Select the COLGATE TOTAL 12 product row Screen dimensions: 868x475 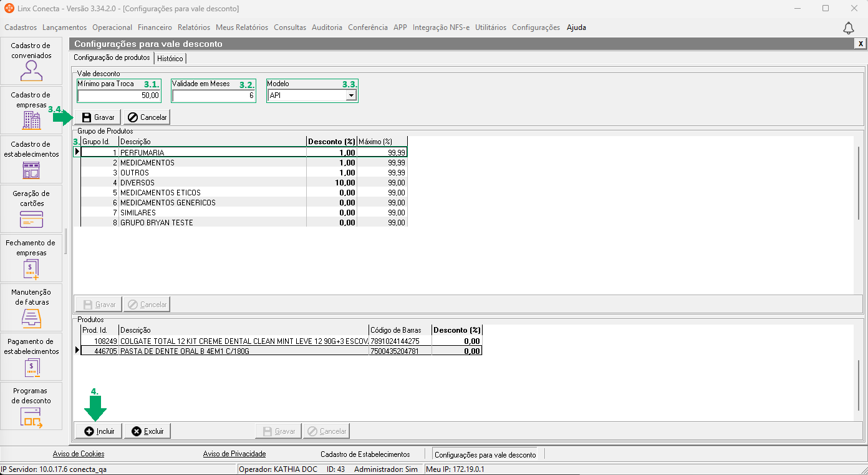282,341
